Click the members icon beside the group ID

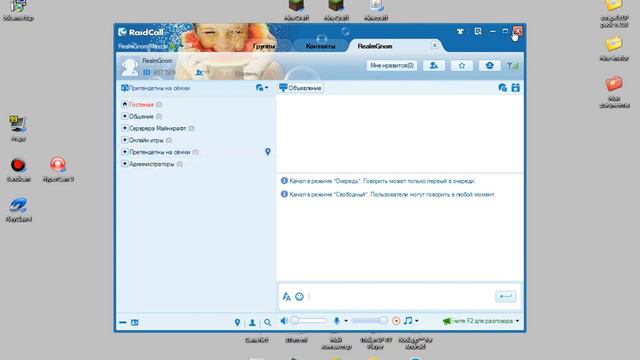199,73
